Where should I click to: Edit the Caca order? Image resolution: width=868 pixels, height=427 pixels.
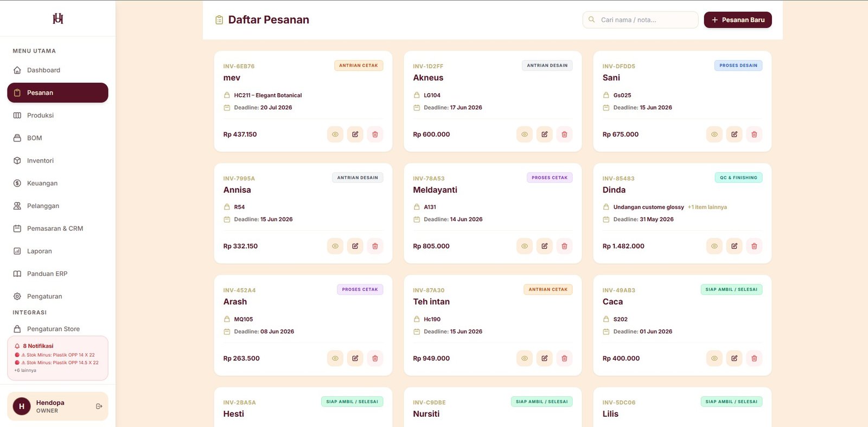[735, 358]
